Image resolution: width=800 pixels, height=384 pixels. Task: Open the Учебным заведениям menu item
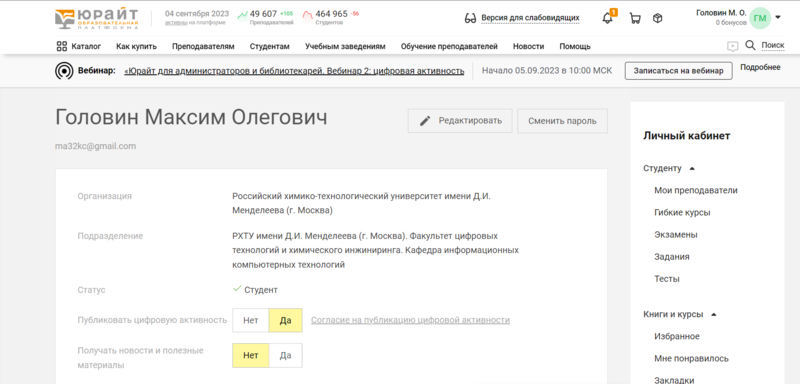tap(345, 46)
